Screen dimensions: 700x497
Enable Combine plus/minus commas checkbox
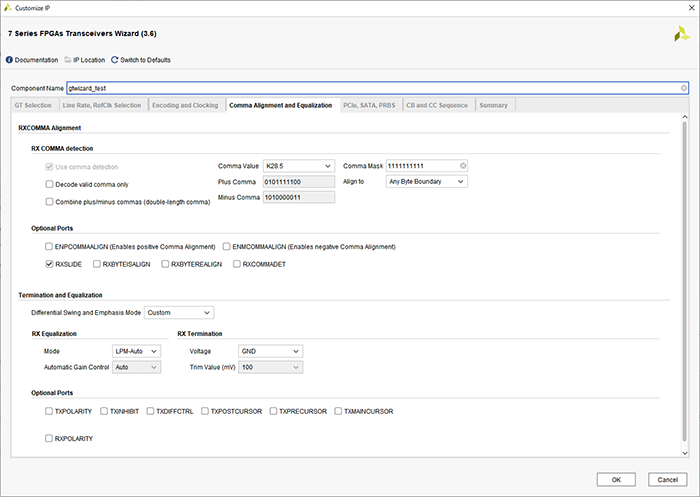coord(49,201)
